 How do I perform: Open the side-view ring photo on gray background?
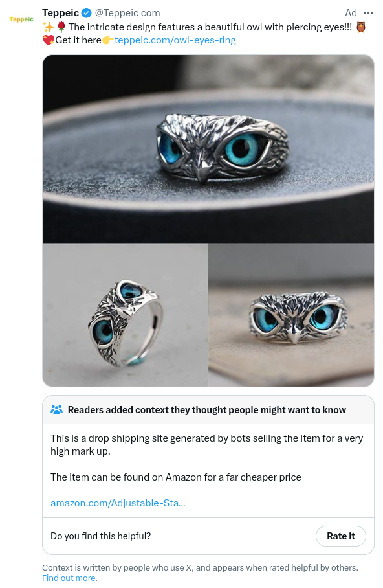pos(125,315)
